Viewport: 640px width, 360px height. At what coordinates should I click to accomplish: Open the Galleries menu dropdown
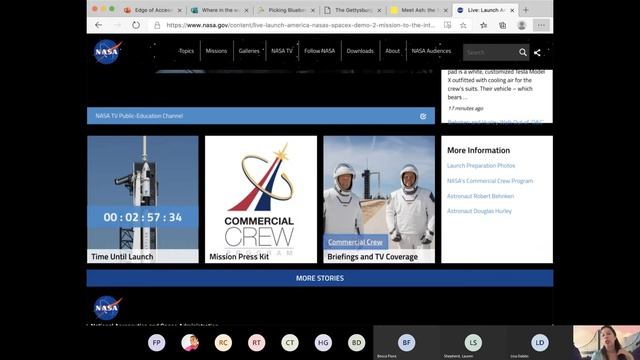249,51
